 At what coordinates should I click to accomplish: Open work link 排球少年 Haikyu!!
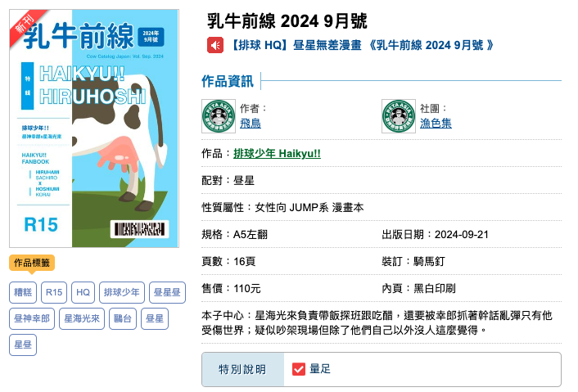point(277,153)
